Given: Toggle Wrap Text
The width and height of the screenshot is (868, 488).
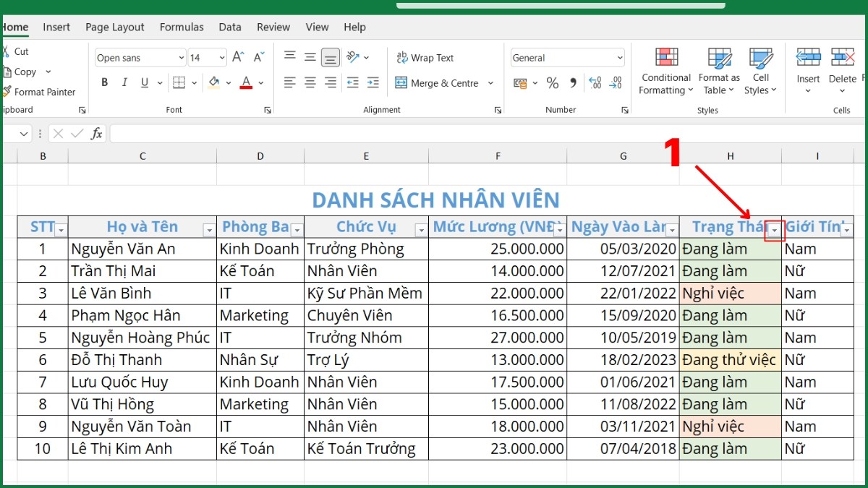Looking at the screenshot, I should coord(425,58).
